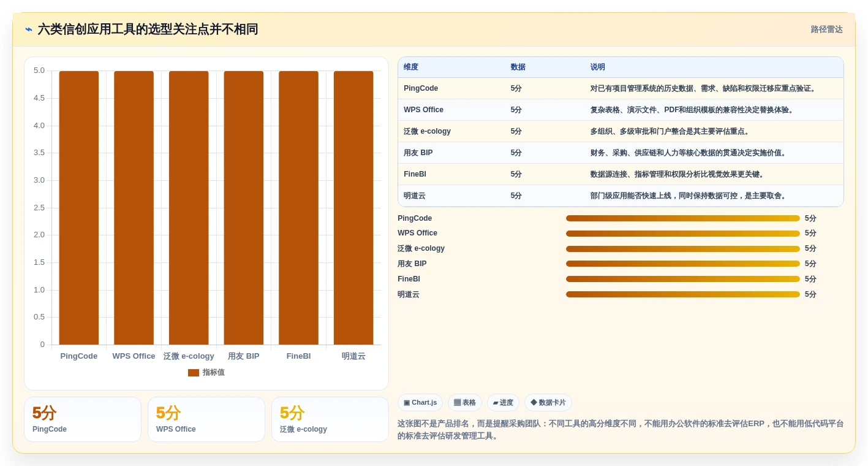
Task: Click the 数据卡片 tag chip
Action: pyautogui.click(x=548, y=403)
